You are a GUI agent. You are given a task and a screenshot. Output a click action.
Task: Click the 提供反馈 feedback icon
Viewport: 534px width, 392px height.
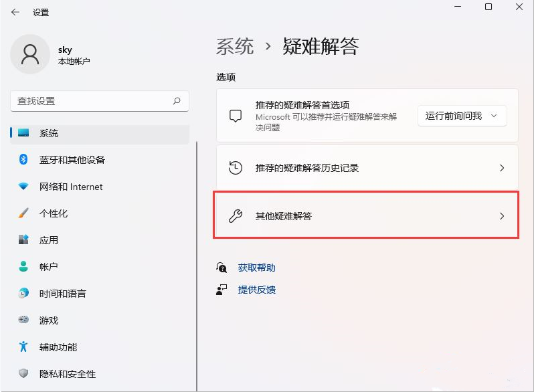221,290
